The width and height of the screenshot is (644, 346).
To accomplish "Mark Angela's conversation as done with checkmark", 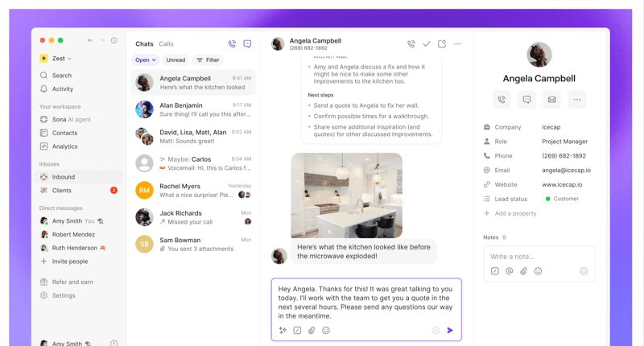I will click(x=427, y=44).
